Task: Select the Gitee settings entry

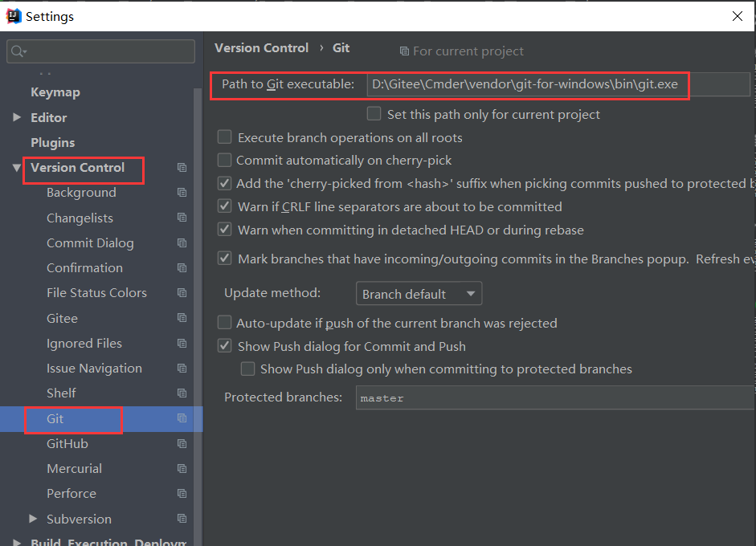Action: [x=62, y=318]
